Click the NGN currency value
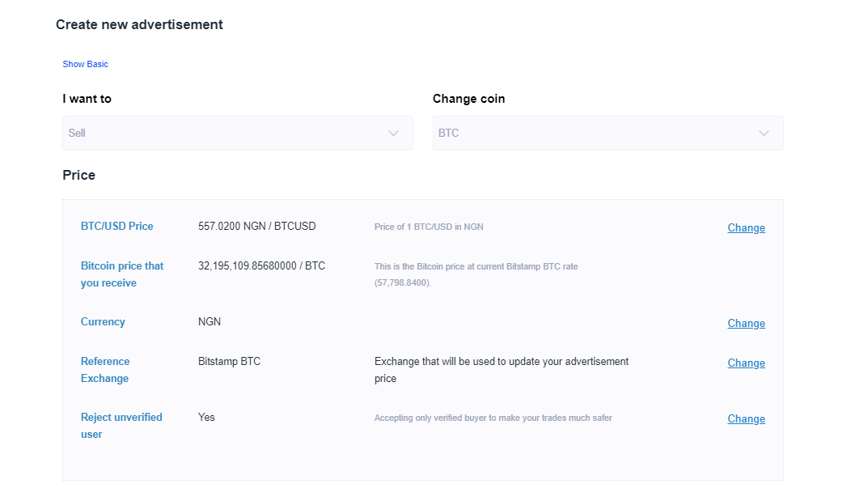 (210, 321)
